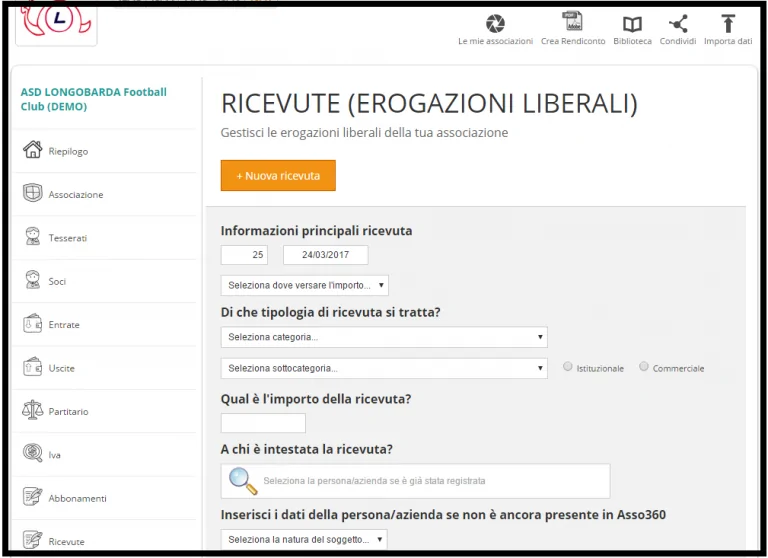Click the empty importo amount field
The height and width of the screenshot is (558, 768).
(x=263, y=423)
